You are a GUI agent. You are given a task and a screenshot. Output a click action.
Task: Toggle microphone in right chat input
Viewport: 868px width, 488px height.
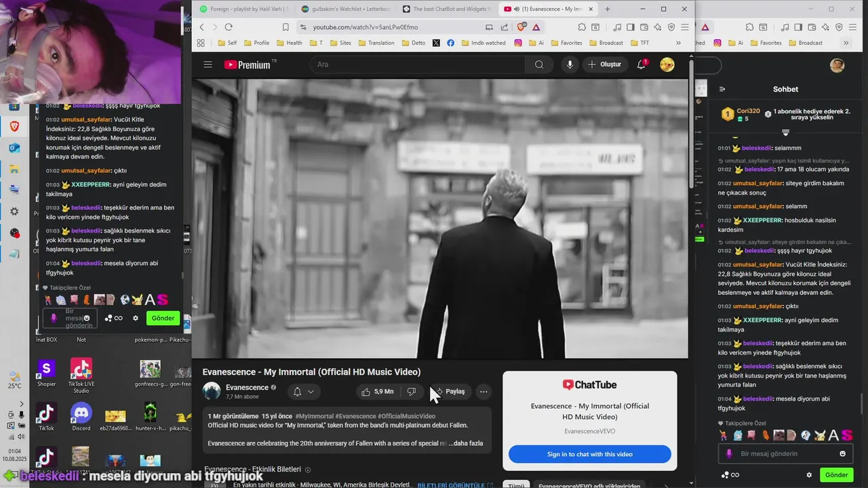tap(729, 453)
